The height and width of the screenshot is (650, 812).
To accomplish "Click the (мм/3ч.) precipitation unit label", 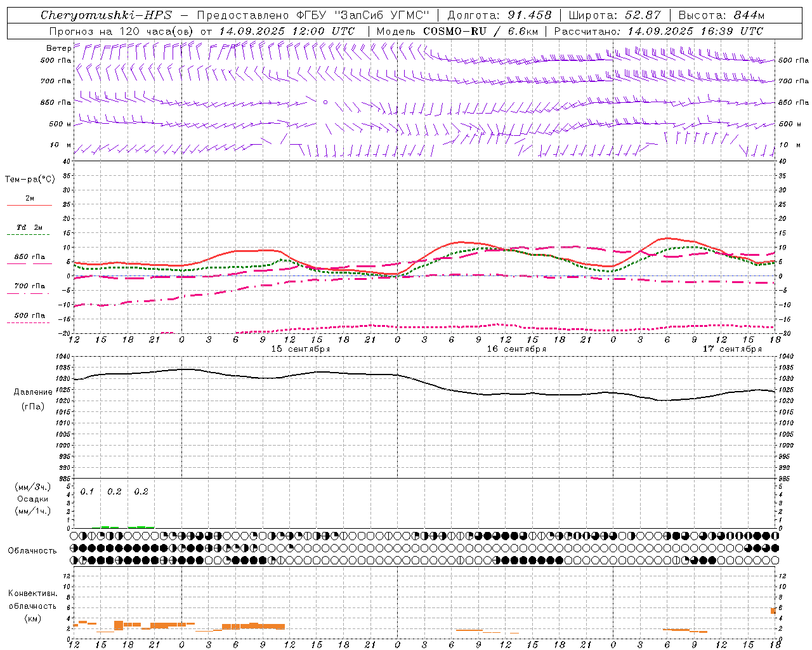I will 32,487.
